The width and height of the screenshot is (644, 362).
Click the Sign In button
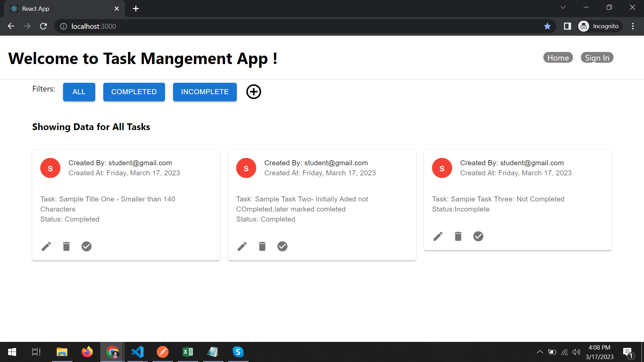pos(597,57)
